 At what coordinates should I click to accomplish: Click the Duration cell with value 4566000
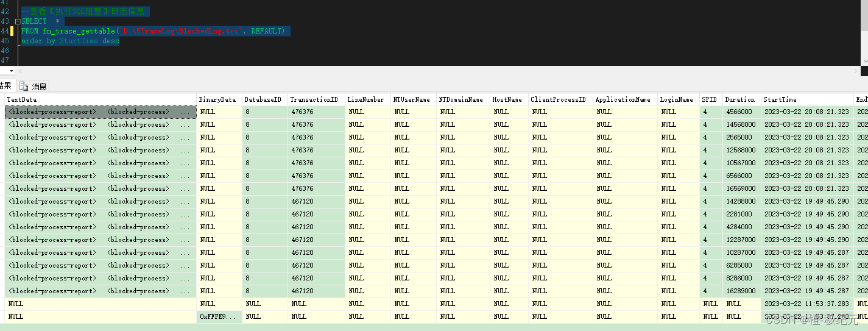pyautogui.click(x=741, y=112)
